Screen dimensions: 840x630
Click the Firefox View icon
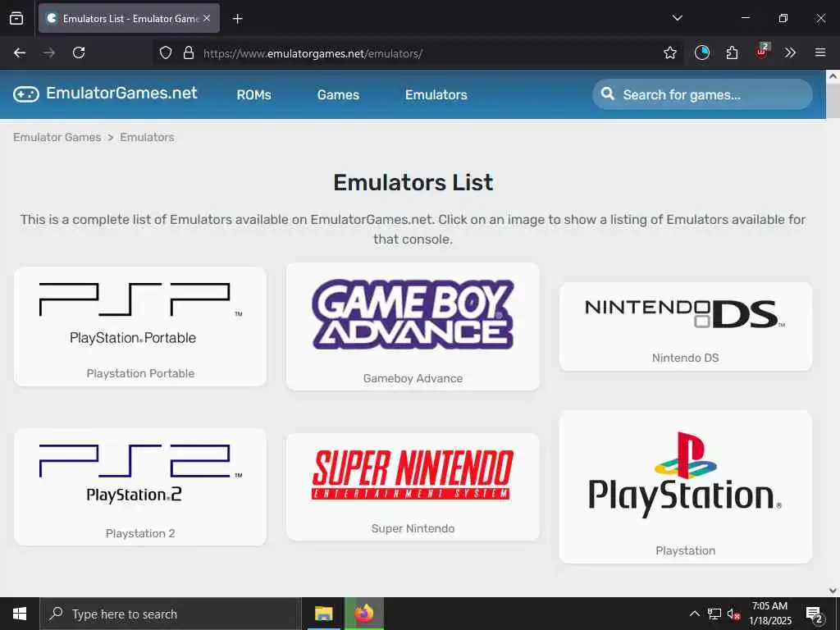coord(16,18)
